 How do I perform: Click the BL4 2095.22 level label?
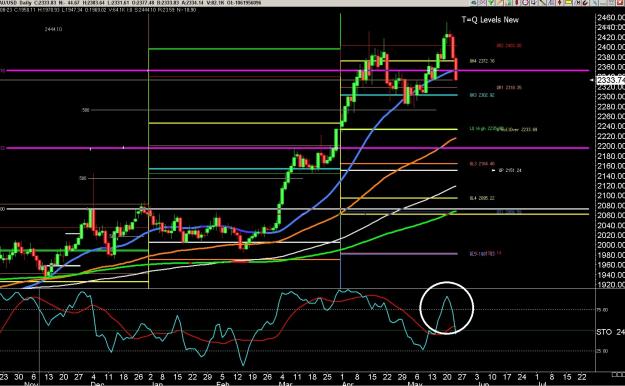coord(482,198)
